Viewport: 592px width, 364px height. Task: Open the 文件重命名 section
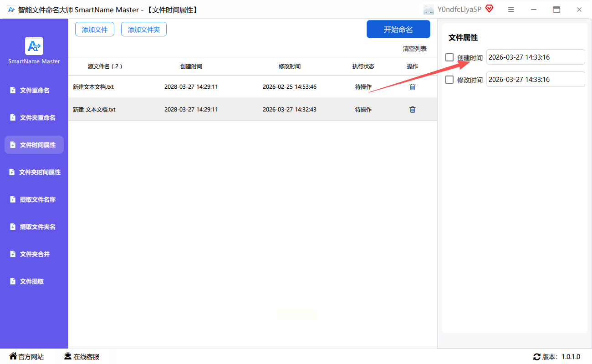pos(34,91)
